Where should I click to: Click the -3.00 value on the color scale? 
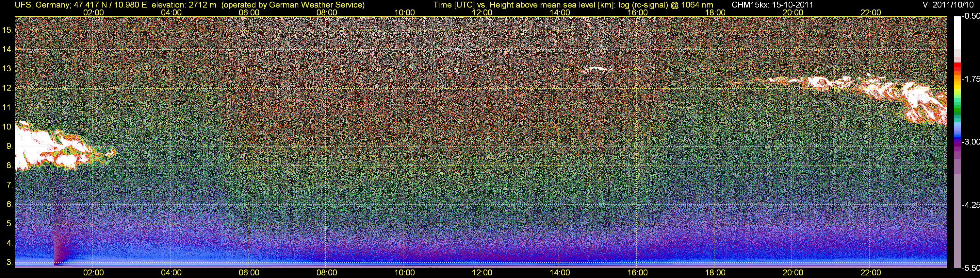coord(971,142)
